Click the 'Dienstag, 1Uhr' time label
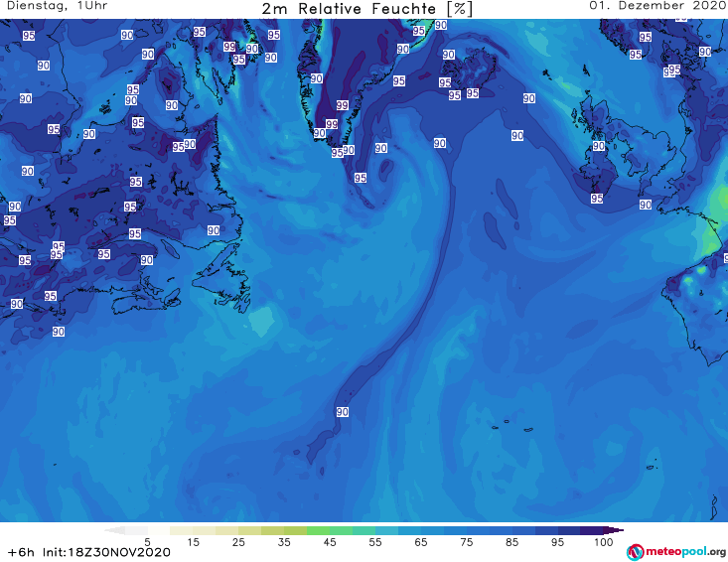The width and height of the screenshot is (728, 562). click(57, 6)
